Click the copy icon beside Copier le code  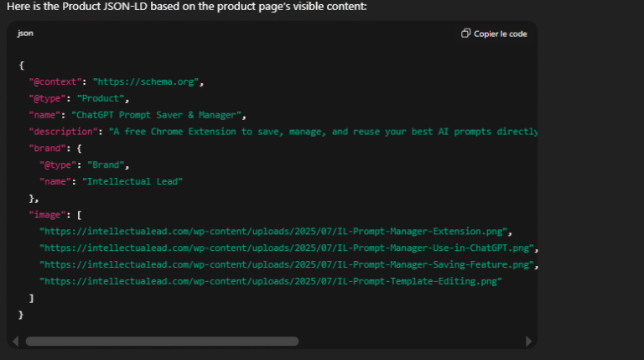click(x=466, y=34)
